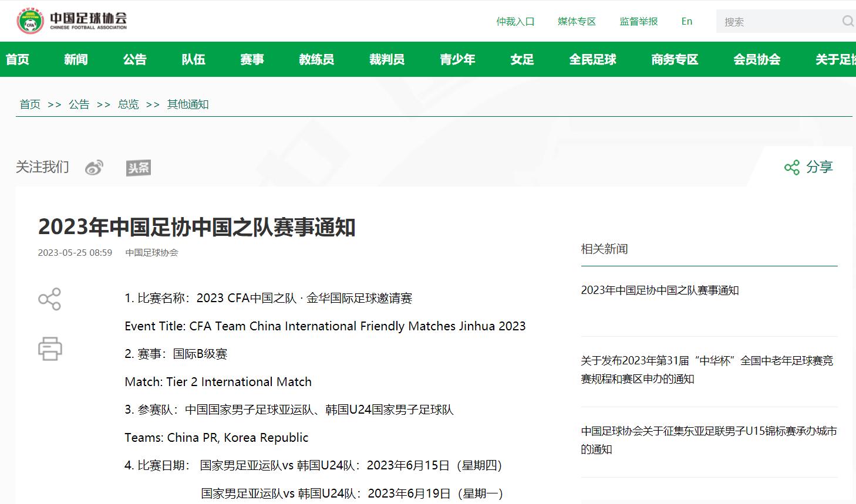
Task: Click the 监督举报 link
Action: pos(638,21)
